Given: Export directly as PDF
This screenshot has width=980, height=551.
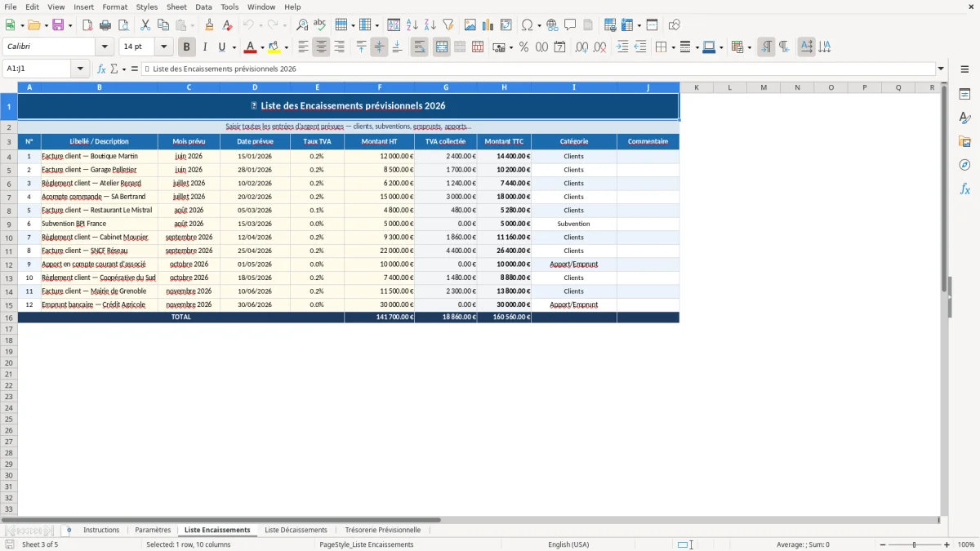Looking at the screenshot, I should pos(87,25).
